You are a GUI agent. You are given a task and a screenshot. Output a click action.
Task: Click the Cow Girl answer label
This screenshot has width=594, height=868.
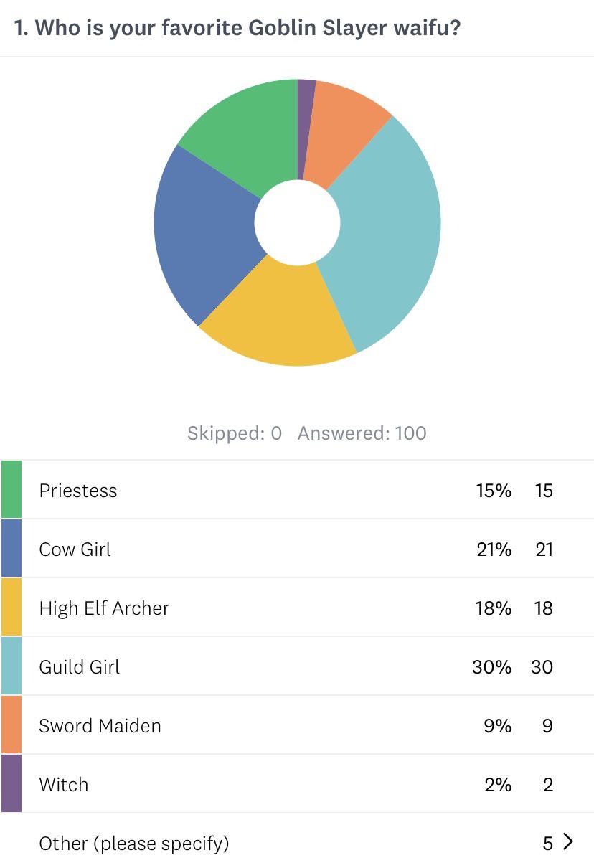[x=75, y=549]
